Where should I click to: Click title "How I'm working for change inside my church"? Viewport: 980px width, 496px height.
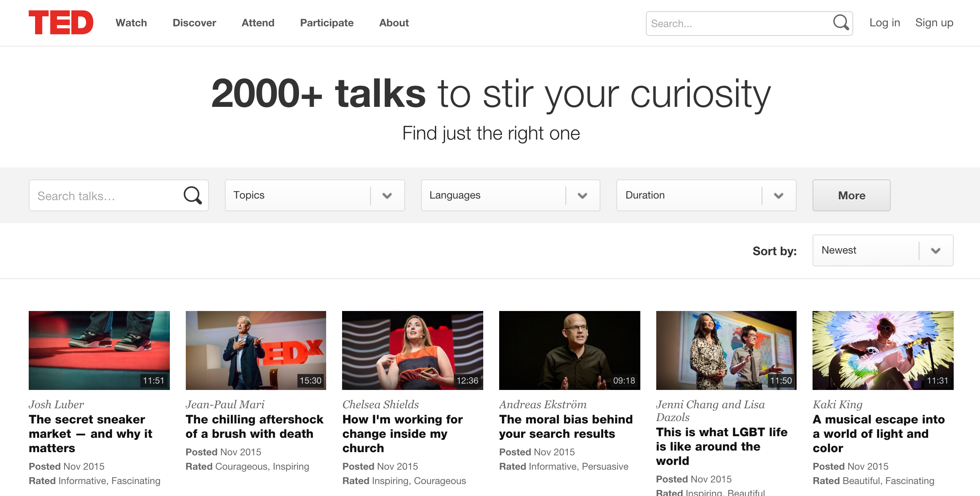click(403, 434)
